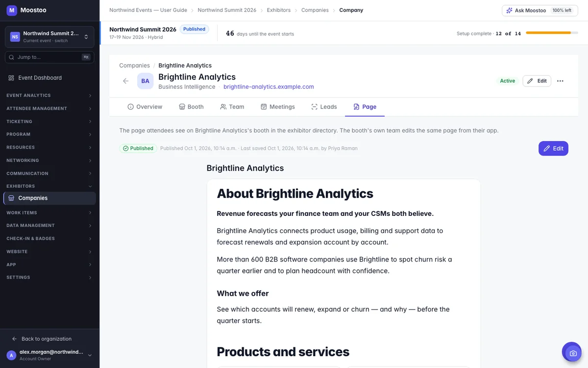Open Event Dashboard in sidebar
Image resolution: width=588 pixels, height=368 pixels.
[49, 78]
